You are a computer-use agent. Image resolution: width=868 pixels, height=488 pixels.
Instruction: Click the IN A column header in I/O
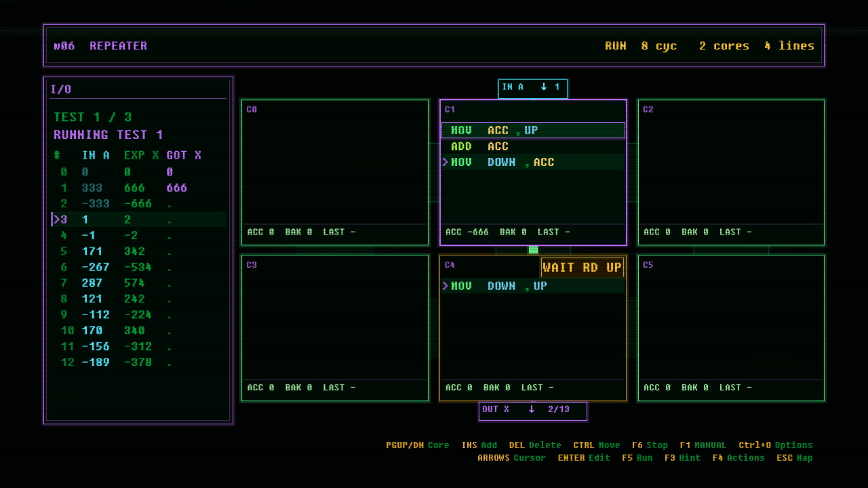(x=96, y=155)
